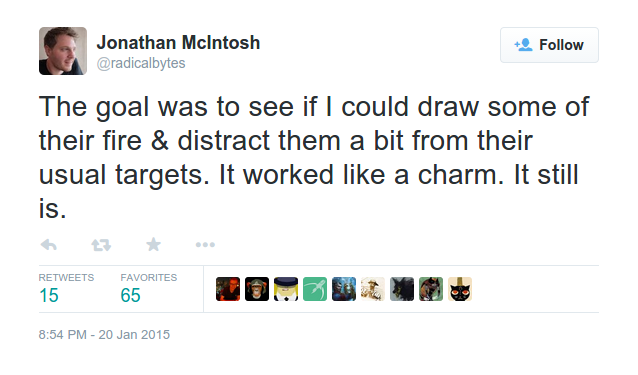Select the black cat with red eyes avatar
Image resolution: width=638 pixels, height=375 pixels.
click(460, 289)
